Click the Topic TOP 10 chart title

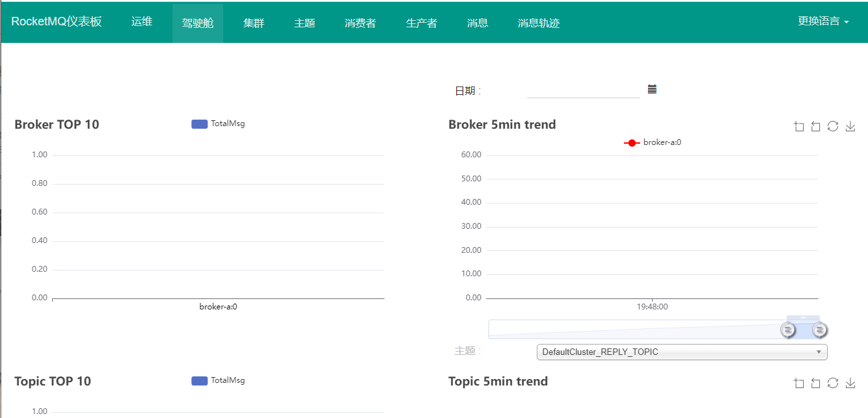click(53, 381)
